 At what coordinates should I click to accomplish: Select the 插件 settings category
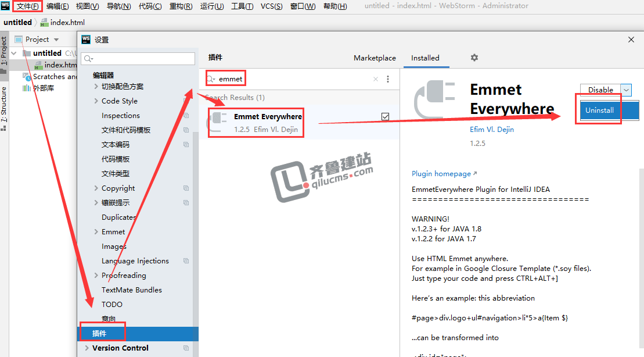138,334
